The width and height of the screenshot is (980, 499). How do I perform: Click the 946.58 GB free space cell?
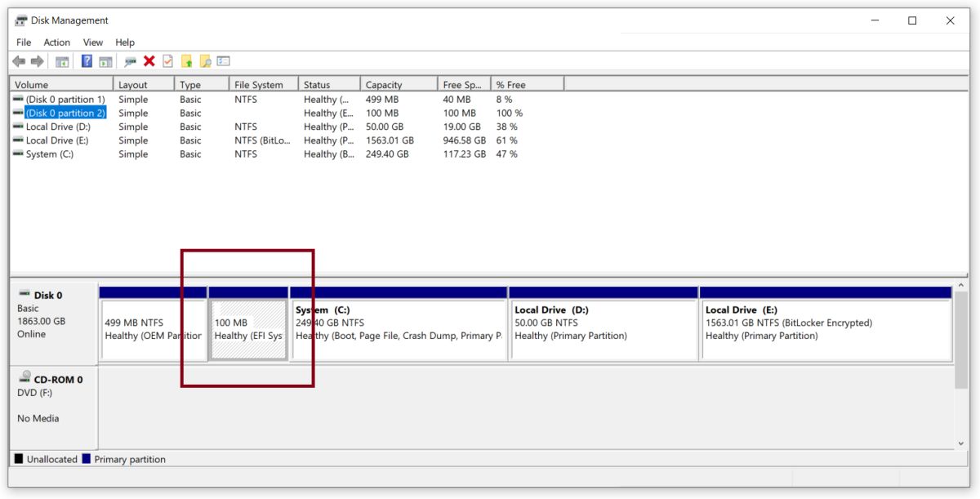coord(465,140)
